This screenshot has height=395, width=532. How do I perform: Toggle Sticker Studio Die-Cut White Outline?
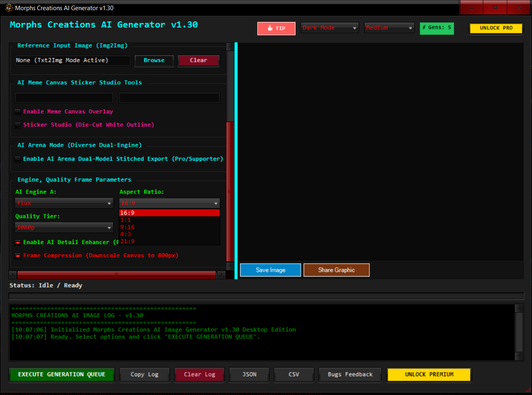pyautogui.click(x=18, y=125)
